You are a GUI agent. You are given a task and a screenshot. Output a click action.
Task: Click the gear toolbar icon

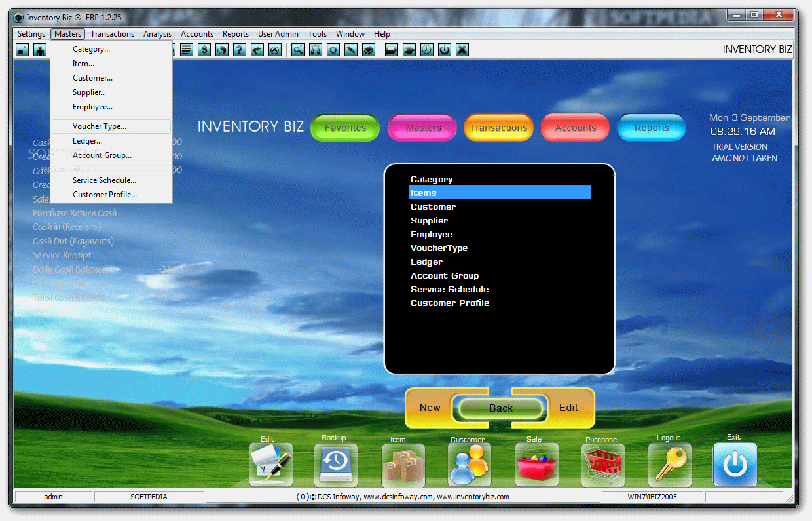(333, 49)
